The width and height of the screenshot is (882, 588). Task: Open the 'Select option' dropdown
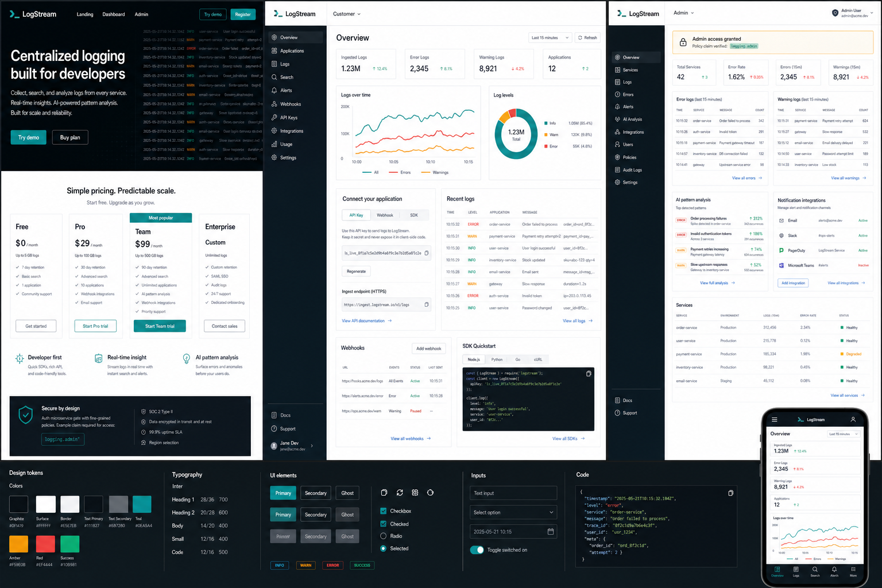513,512
